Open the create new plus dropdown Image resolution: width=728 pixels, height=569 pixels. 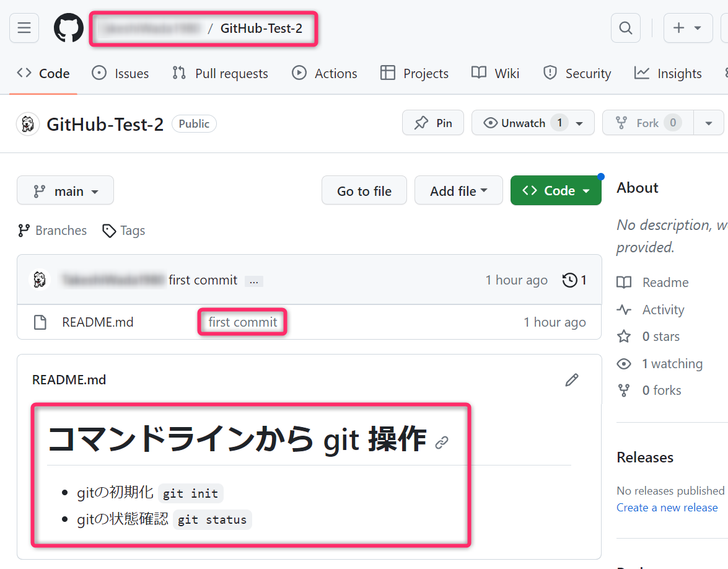(x=687, y=29)
